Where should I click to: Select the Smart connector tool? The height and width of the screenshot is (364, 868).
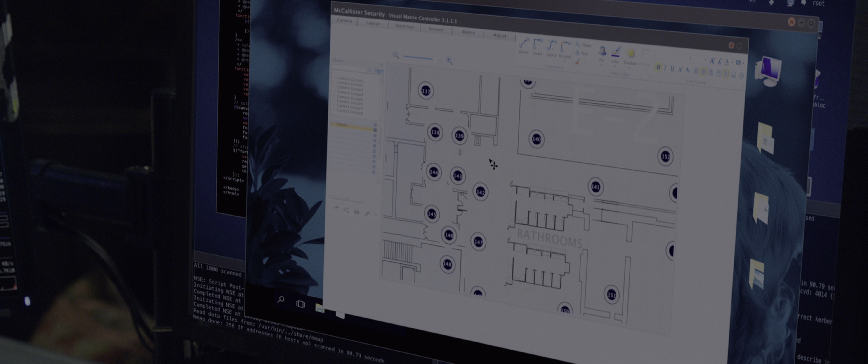coord(538,46)
